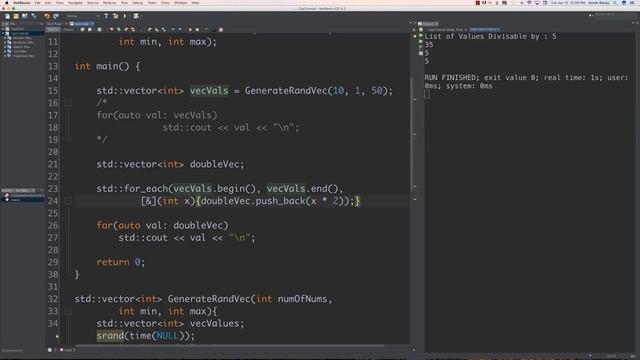
Task: Open the Window menu
Action: pyautogui.click(x=180, y=3)
